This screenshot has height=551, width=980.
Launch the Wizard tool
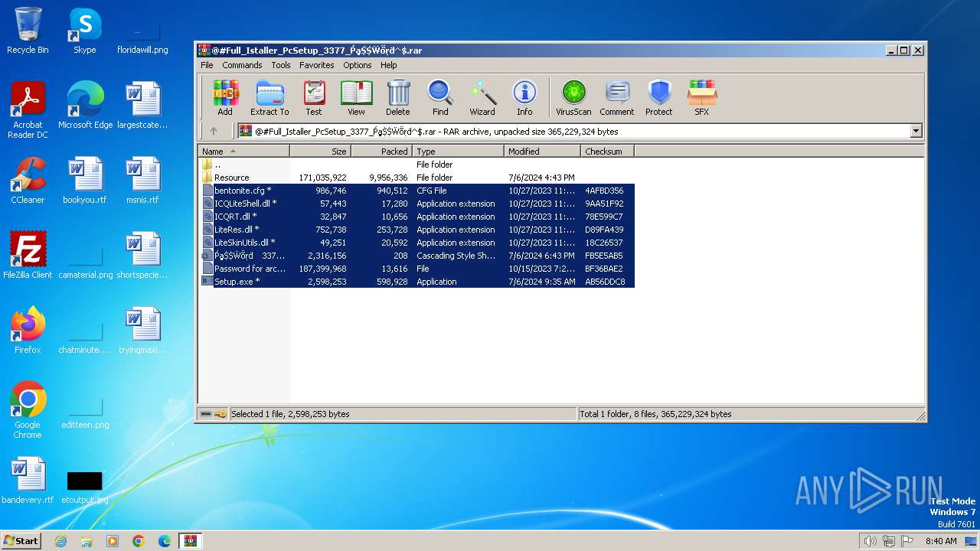tap(482, 97)
